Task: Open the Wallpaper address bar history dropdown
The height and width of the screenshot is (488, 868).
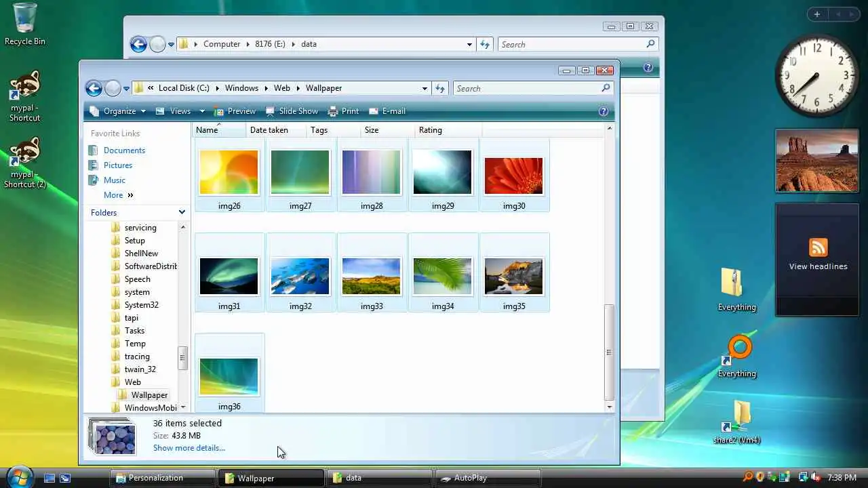Action: [425, 88]
